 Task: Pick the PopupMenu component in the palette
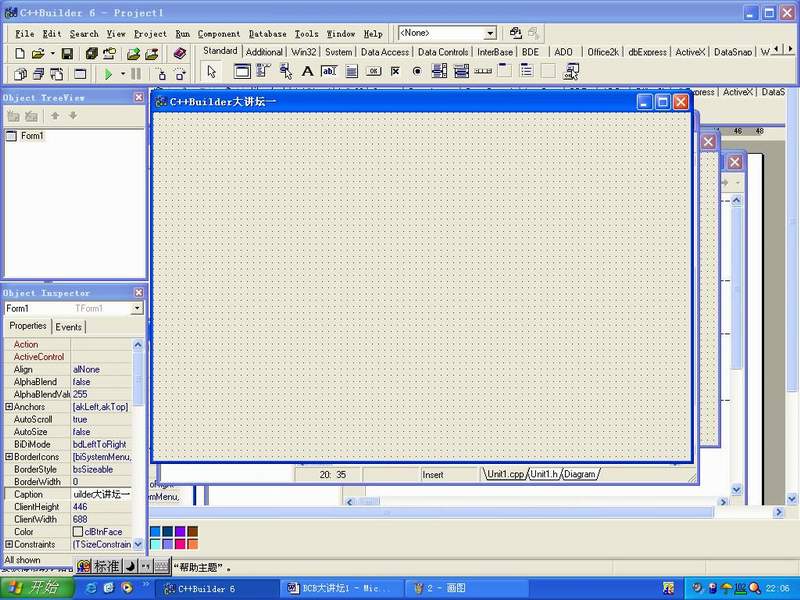(x=286, y=71)
